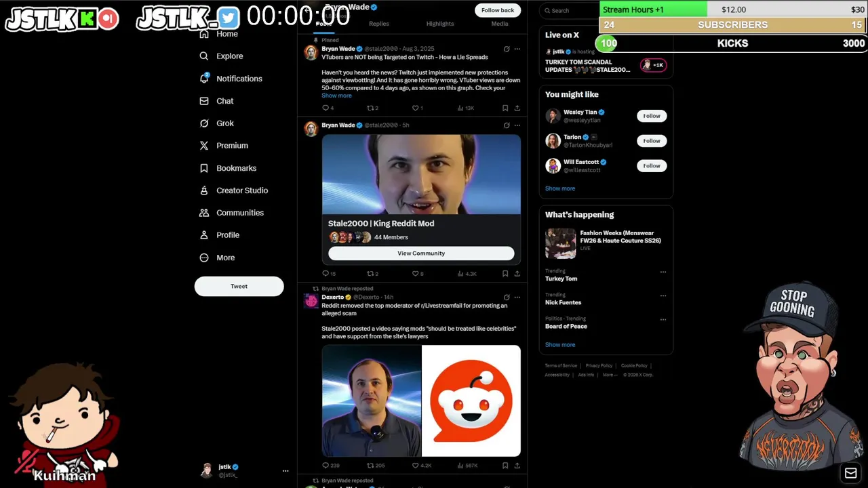
Task: Open more options on pinned post
Action: 517,49
